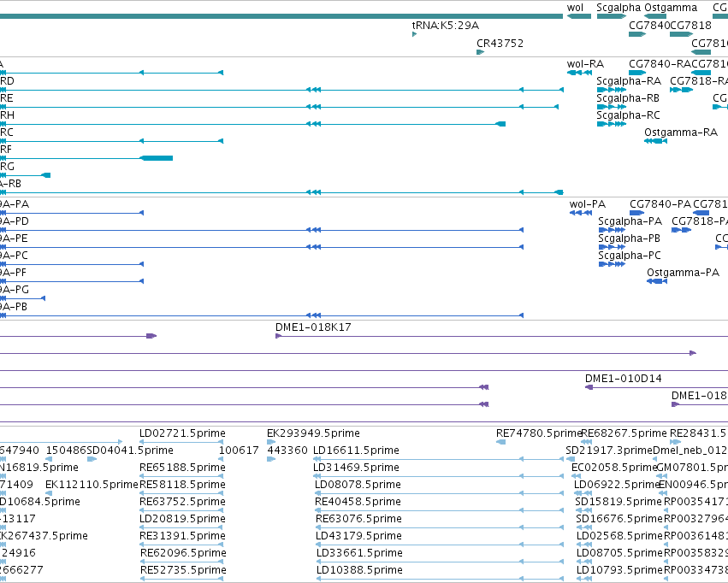728x583 pixels.
Task: Select the Ostgamma-RA transcript
Action: pyautogui.click(x=655, y=141)
